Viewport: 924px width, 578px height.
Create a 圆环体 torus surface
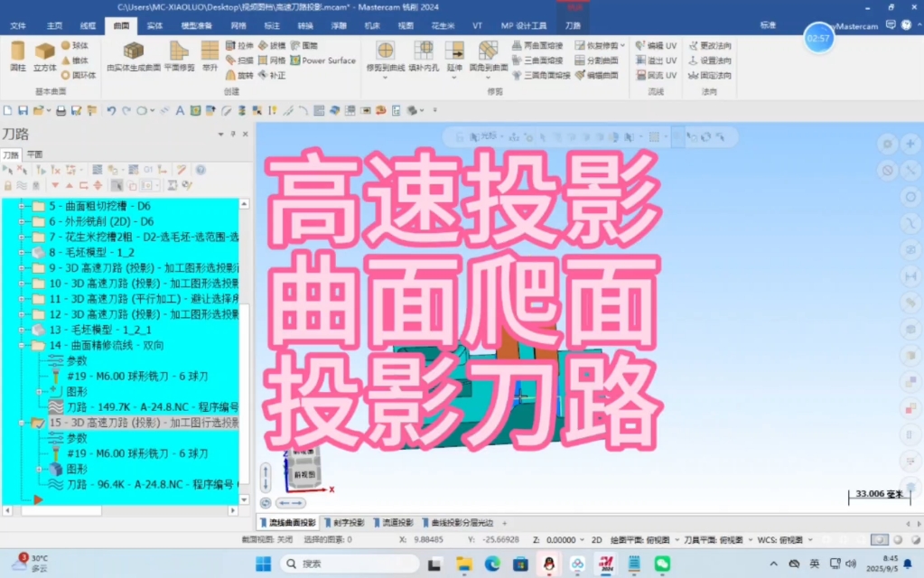[x=79, y=75]
